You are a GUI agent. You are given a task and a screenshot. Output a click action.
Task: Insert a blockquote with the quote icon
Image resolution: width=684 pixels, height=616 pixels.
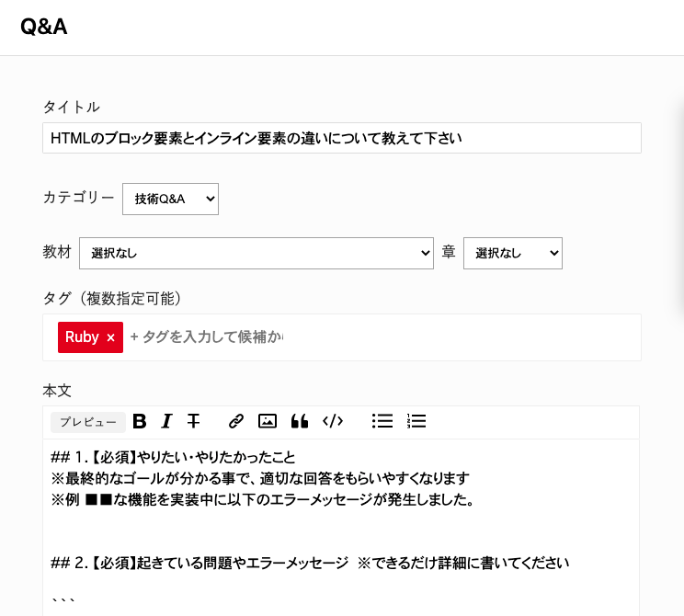(x=300, y=421)
